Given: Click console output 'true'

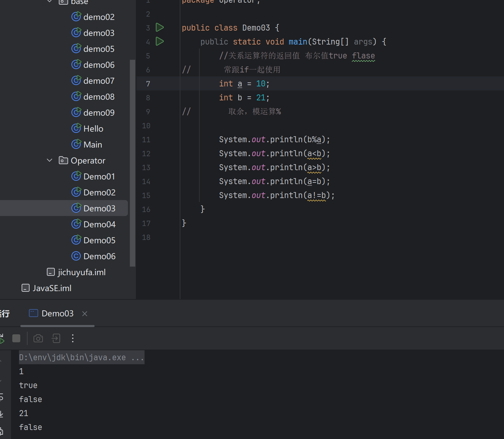Looking at the screenshot, I should tap(28, 385).
